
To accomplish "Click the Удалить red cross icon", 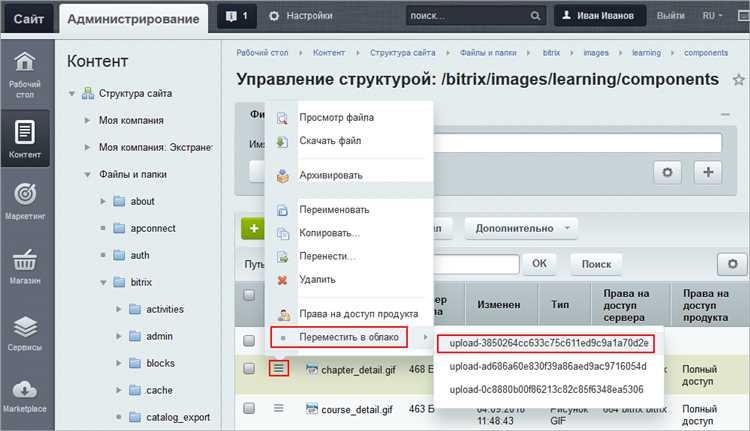I will [282, 280].
